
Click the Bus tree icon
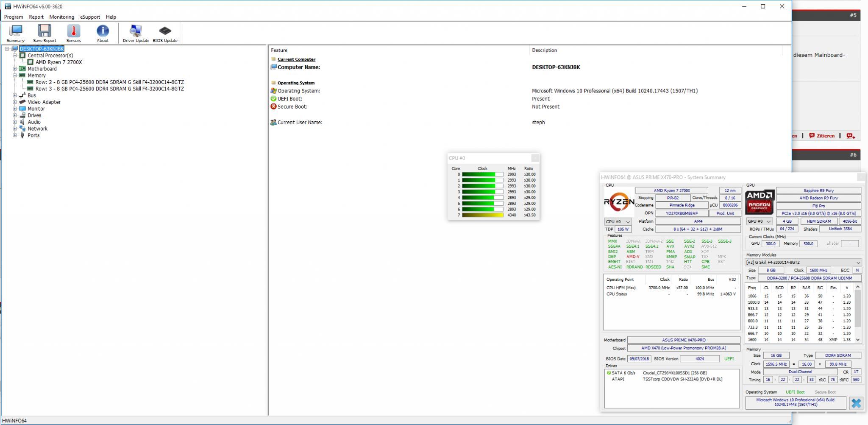tap(22, 95)
